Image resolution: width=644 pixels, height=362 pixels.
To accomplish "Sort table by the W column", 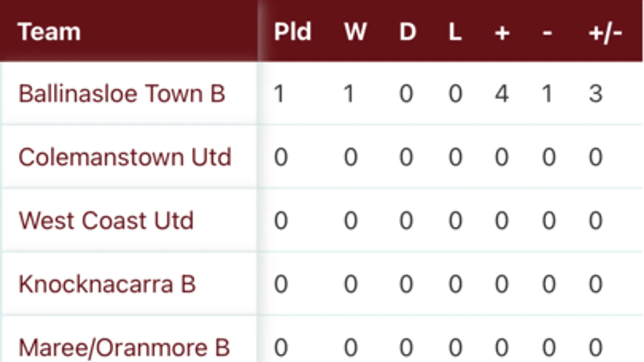I will coord(355,31).
